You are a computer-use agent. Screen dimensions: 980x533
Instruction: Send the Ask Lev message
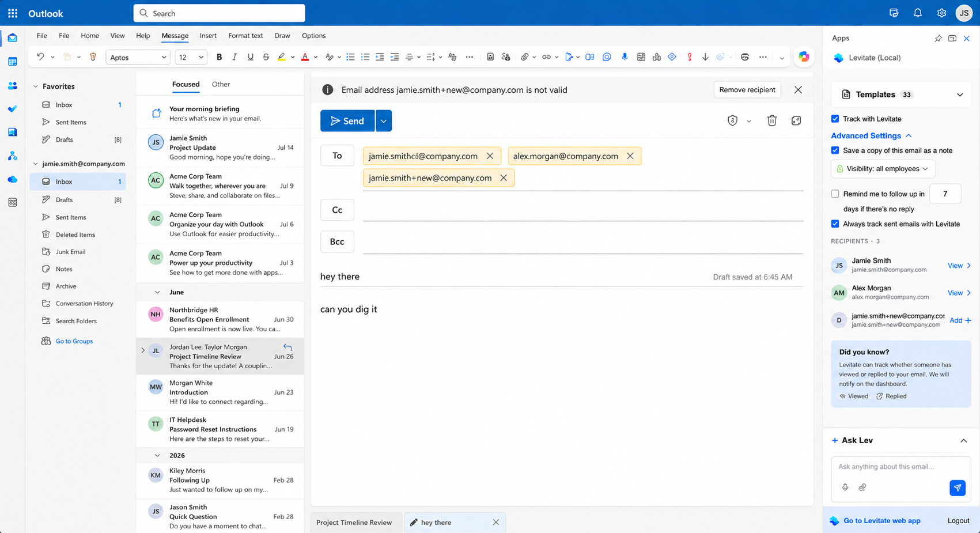[x=958, y=487]
